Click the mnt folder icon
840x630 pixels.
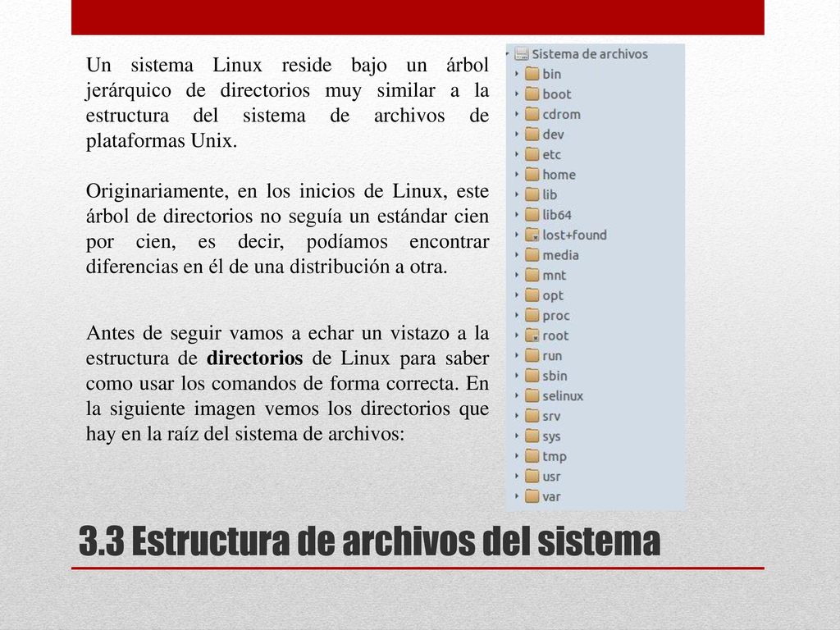532,275
